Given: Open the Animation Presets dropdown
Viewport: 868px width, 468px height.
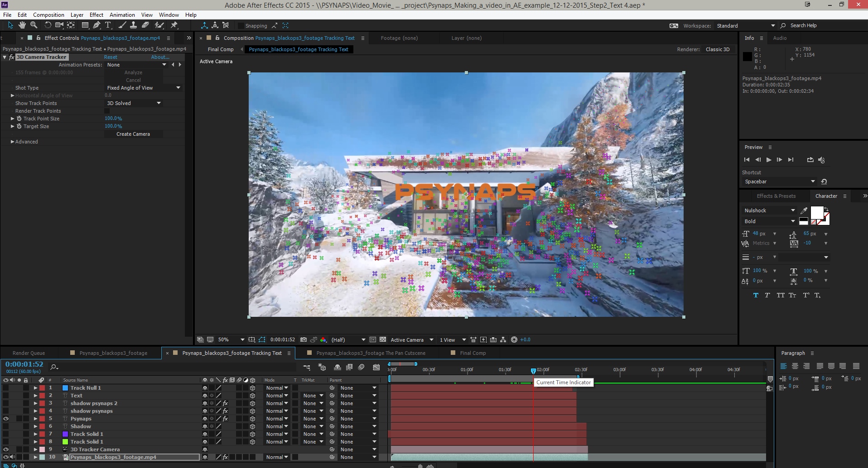Looking at the screenshot, I should (137, 65).
